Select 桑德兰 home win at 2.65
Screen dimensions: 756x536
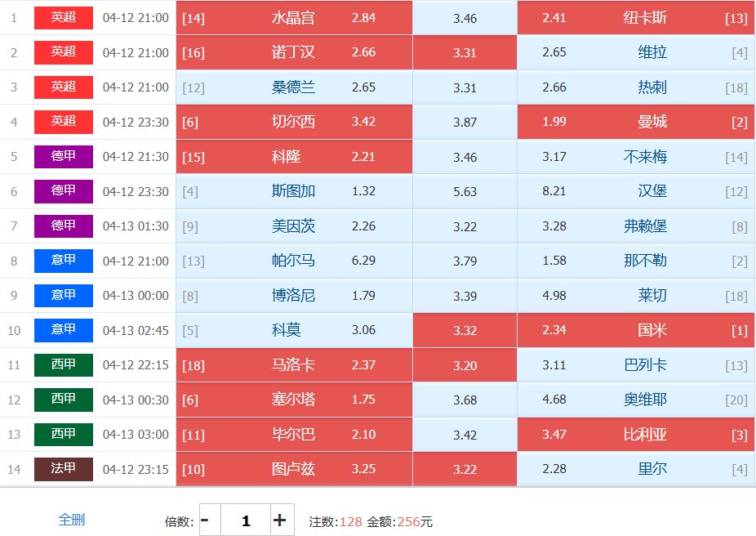coord(294,87)
